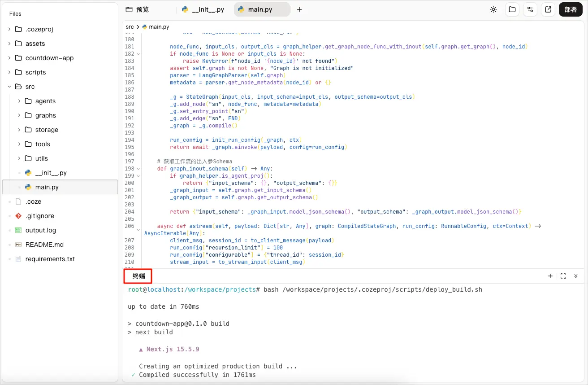This screenshot has width=588, height=385.
Task: Click 'Next.js 15.5.9' terminal text
Action: tap(173, 349)
